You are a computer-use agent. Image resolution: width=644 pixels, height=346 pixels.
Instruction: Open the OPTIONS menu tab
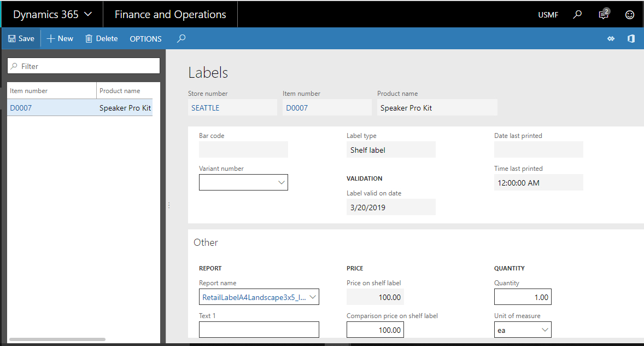145,39
